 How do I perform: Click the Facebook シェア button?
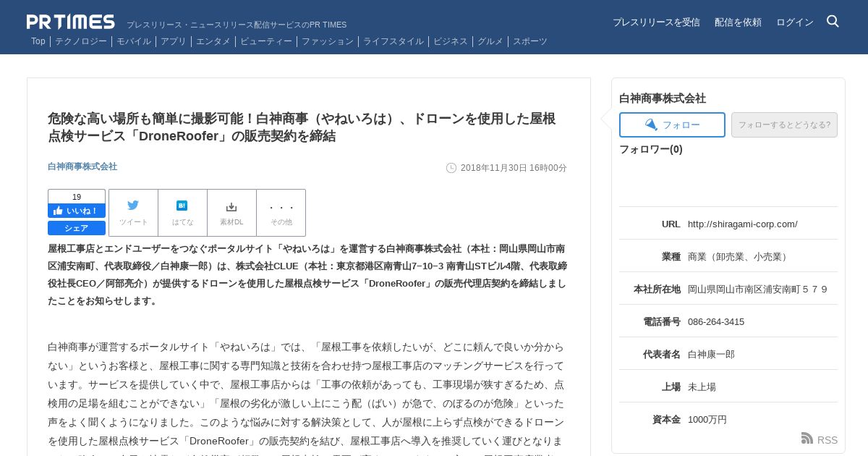(77, 228)
